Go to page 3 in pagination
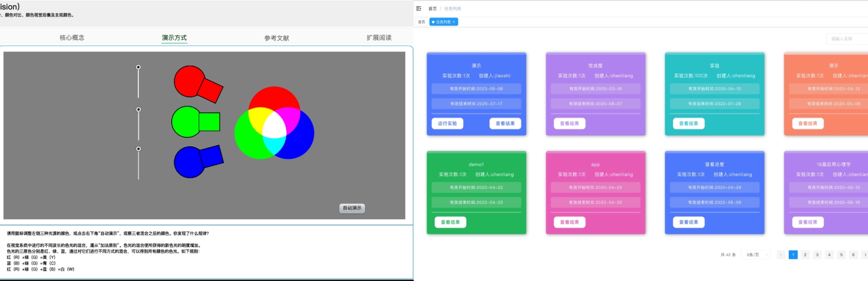This screenshot has width=868, height=281. 817,255
